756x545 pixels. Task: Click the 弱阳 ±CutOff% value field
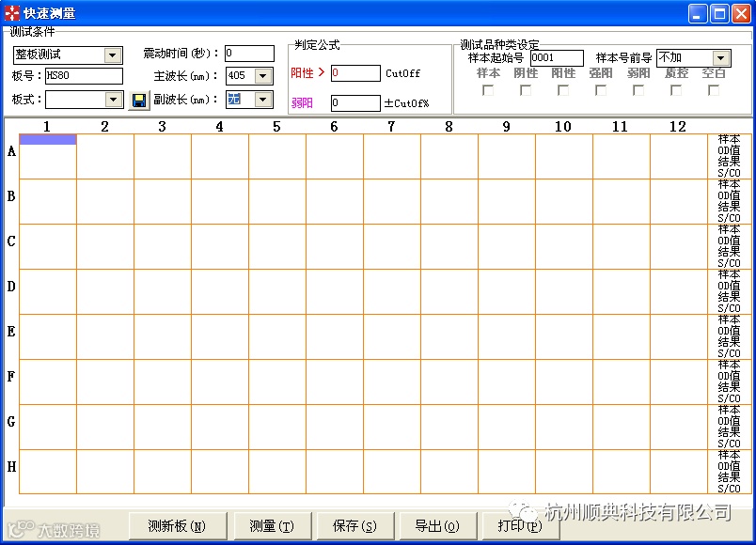pos(355,102)
